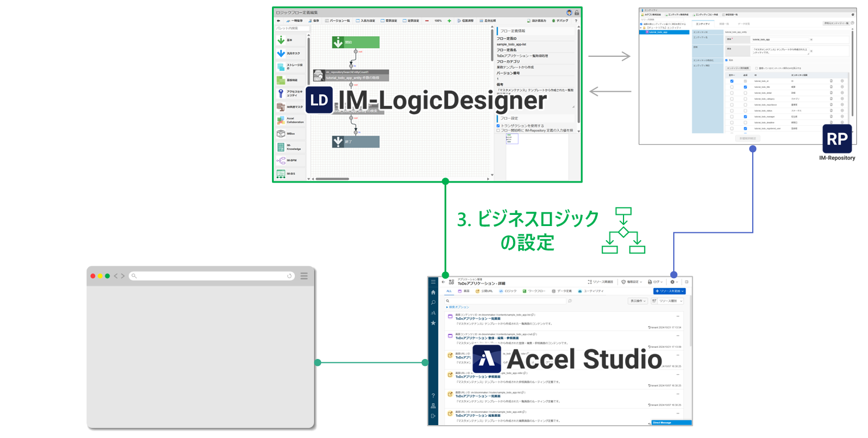Click the reload icon in mock browser address bar

pos(290,276)
